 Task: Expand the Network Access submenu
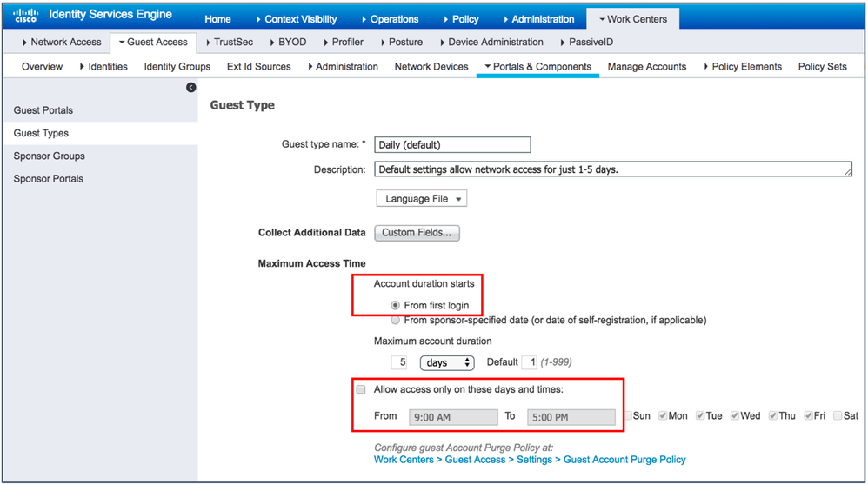62,42
